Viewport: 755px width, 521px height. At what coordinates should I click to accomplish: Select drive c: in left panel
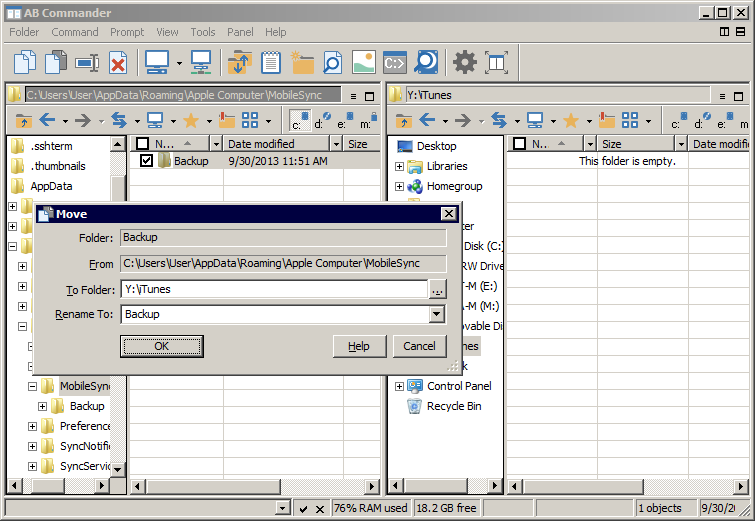tap(300, 120)
